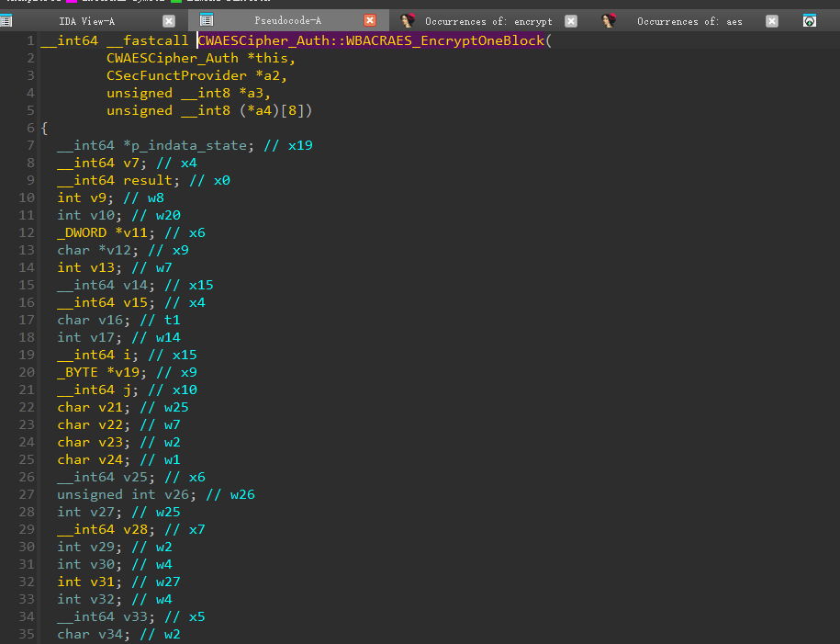Close the IDA View-A tab

[169, 21]
